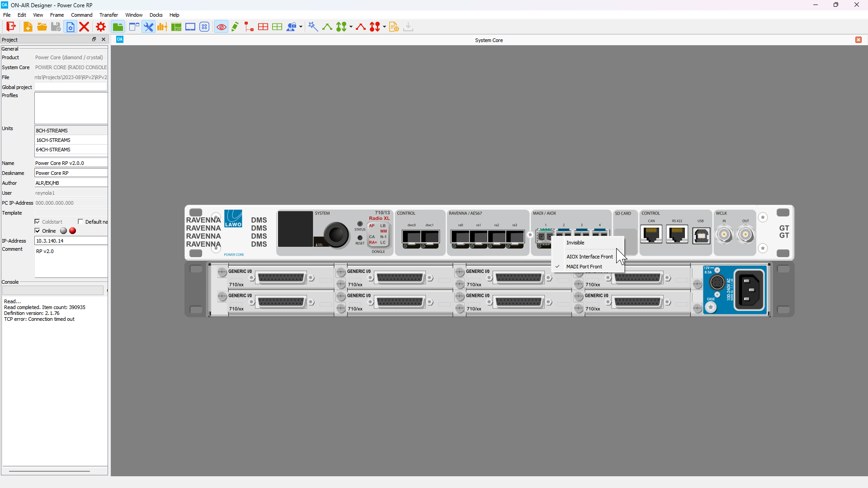Toggle the red eye visibility icon
Viewport: 868px width, 488px height.
(x=221, y=27)
